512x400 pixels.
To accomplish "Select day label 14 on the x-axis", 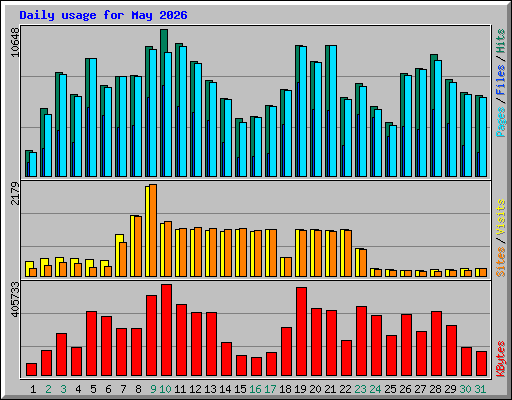I will (x=225, y=389).
